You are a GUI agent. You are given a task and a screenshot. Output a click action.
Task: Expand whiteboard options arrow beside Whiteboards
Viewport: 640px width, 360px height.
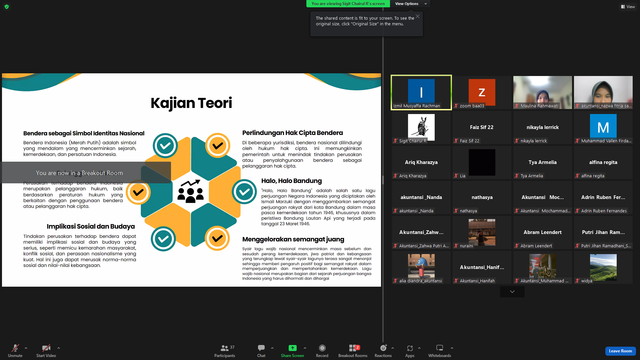pyautogui.click(x=452, y=348)
